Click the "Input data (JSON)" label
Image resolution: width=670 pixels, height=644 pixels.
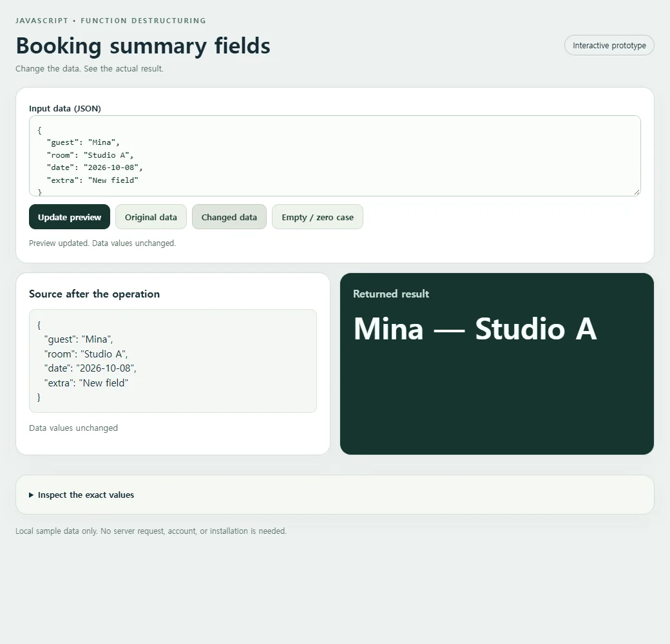point(65,108)
